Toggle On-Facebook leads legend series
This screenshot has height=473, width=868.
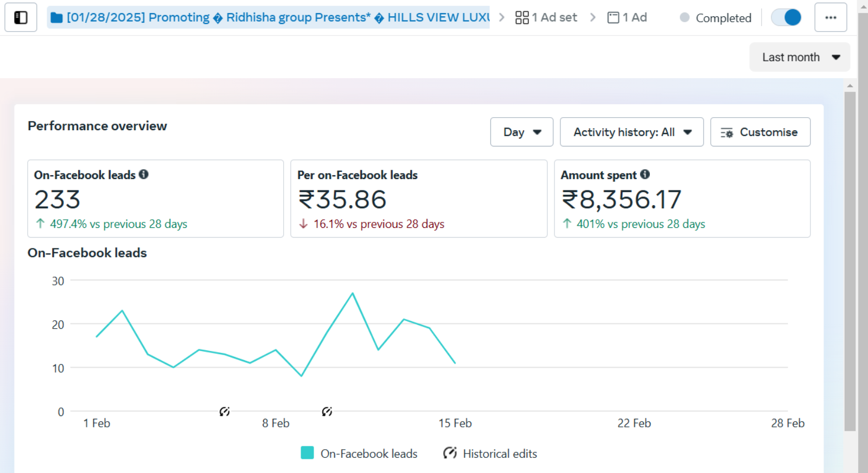click(x=307, y=453)
